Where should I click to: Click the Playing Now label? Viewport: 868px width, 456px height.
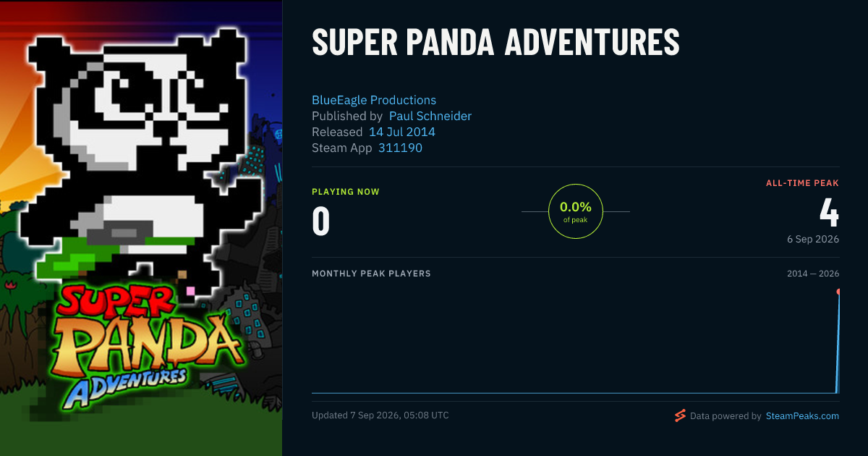tap(346, 192)
